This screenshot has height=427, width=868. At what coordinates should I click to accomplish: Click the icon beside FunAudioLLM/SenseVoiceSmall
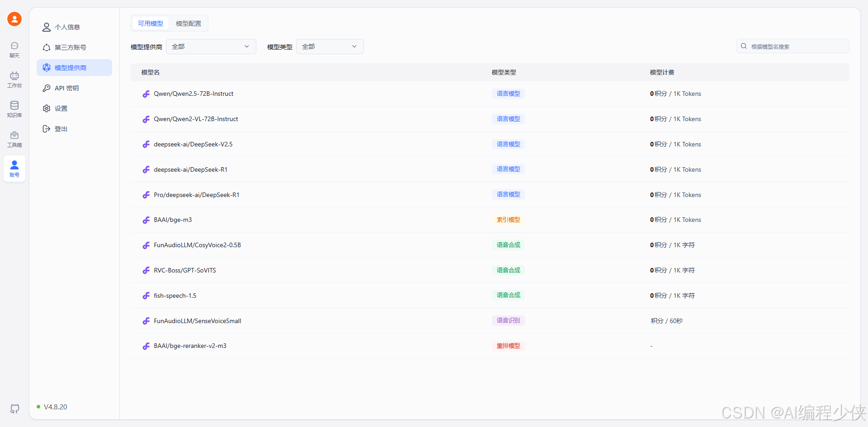[146, 321]
